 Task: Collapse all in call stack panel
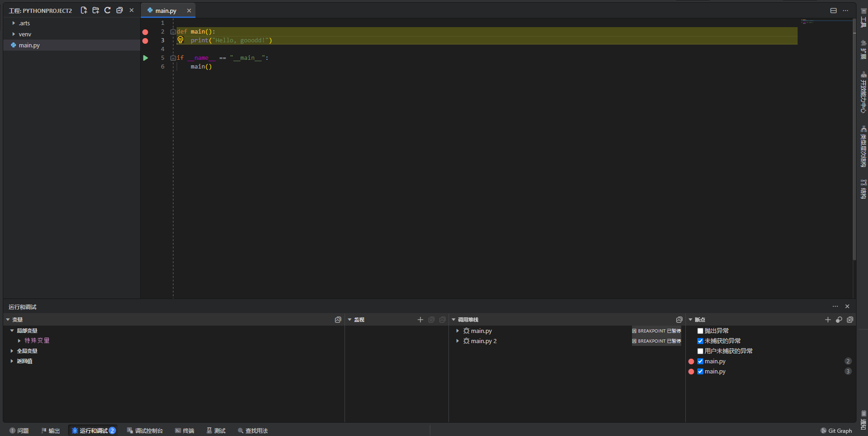(679, 320)
